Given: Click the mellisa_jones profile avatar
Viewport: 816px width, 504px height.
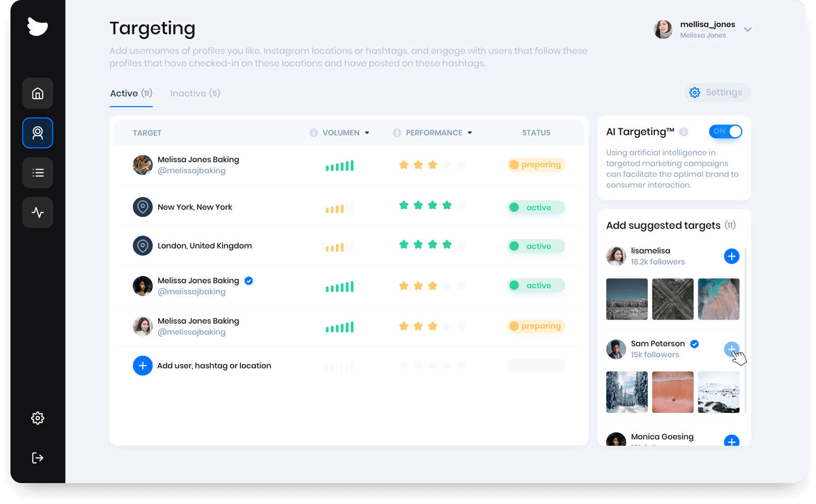Looking at the screenshot, I should pyautogui.click(x=663, y=29).
